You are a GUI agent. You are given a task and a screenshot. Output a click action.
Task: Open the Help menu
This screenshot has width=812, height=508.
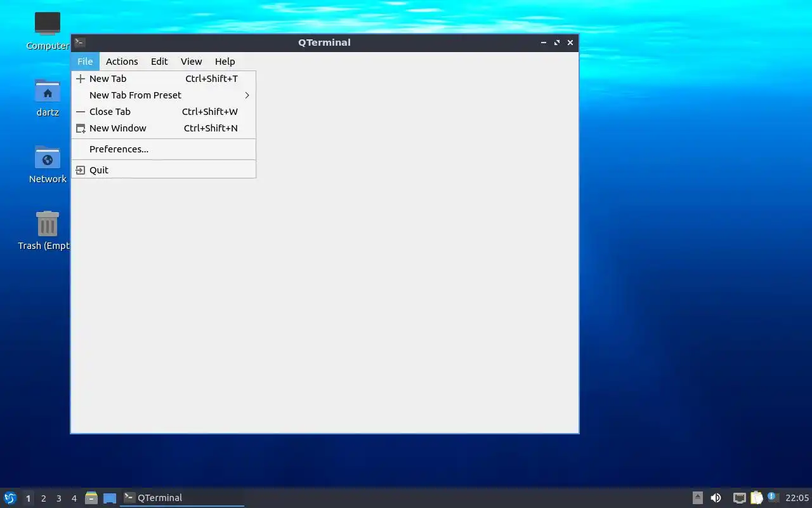(x=225, y=62)
